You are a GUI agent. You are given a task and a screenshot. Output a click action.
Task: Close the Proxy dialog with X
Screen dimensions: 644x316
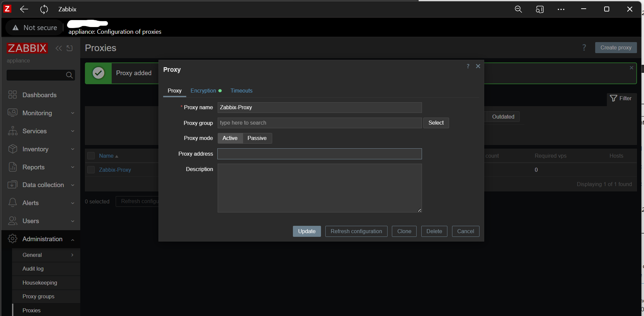(x=478, y=66)
